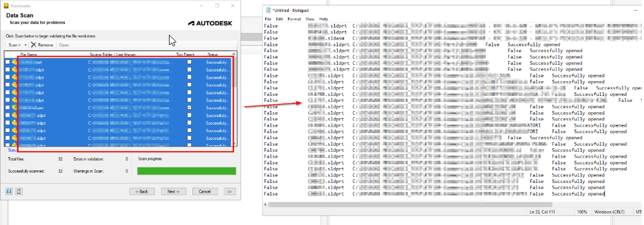Open the File menu in Notepad
The image size is (644, 225).
tap(268, 19)
